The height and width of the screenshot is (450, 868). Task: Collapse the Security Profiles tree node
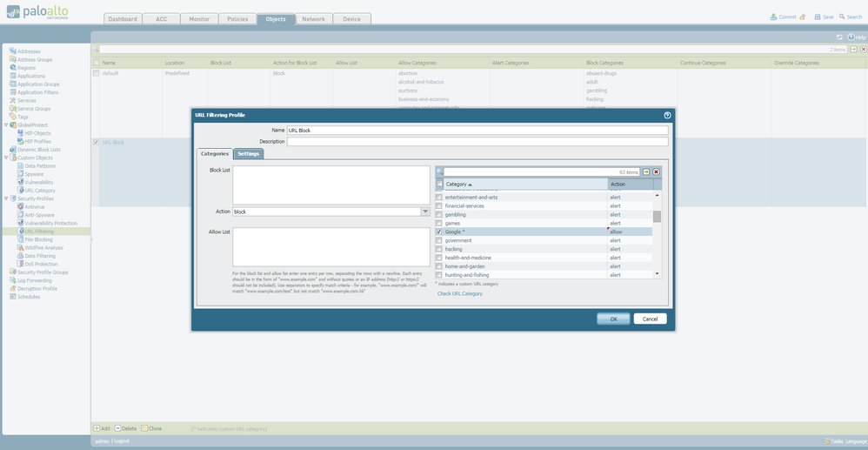[x=7, y=198]
